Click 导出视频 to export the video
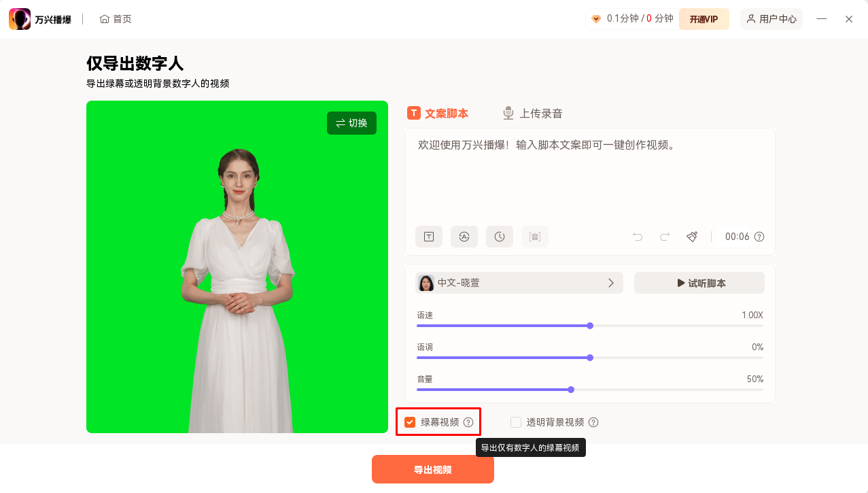Viewport: 868px width, 493px height. coord(432,469)
